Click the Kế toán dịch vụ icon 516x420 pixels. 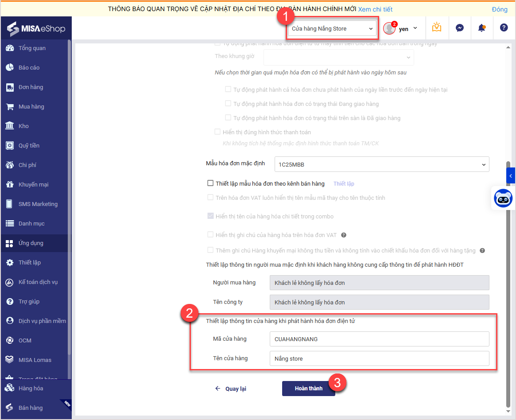click(10, 282)
